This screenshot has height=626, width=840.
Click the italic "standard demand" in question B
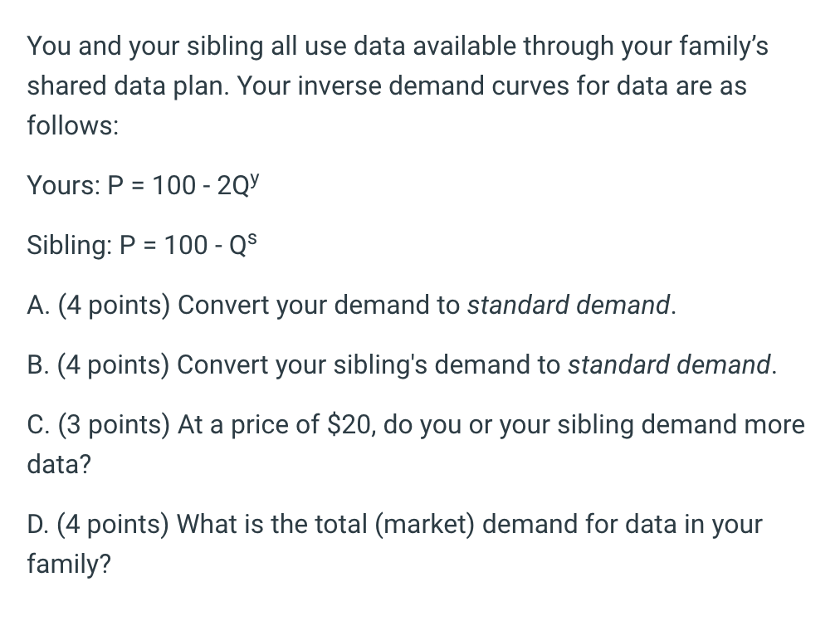click(x=672, y=365)
